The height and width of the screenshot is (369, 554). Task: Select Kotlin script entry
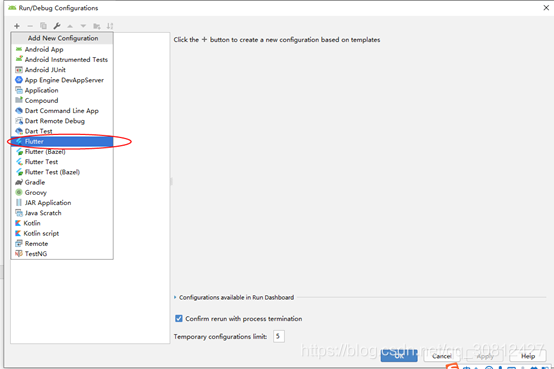click(62, 233)
